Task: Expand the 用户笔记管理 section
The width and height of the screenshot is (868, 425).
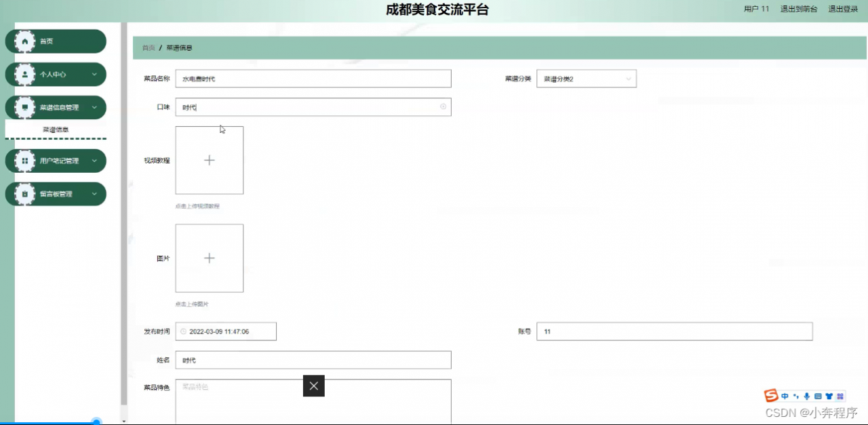Action: (x=96, y=161)
